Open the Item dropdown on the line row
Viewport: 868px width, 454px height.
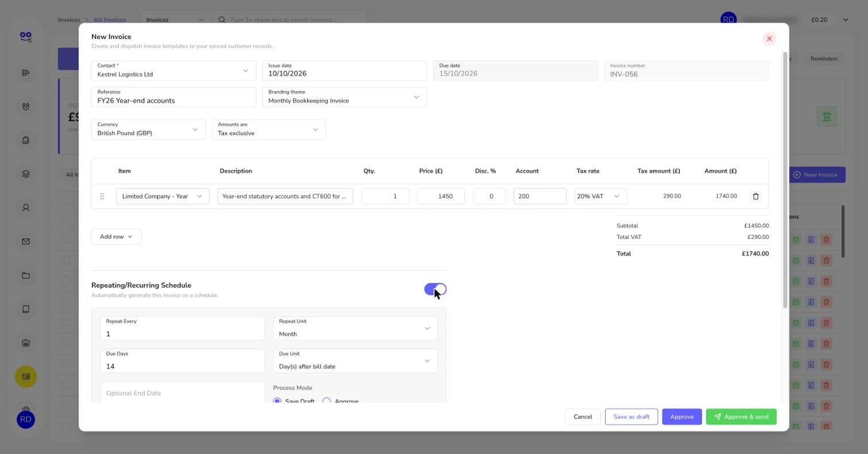click(162, 196)
